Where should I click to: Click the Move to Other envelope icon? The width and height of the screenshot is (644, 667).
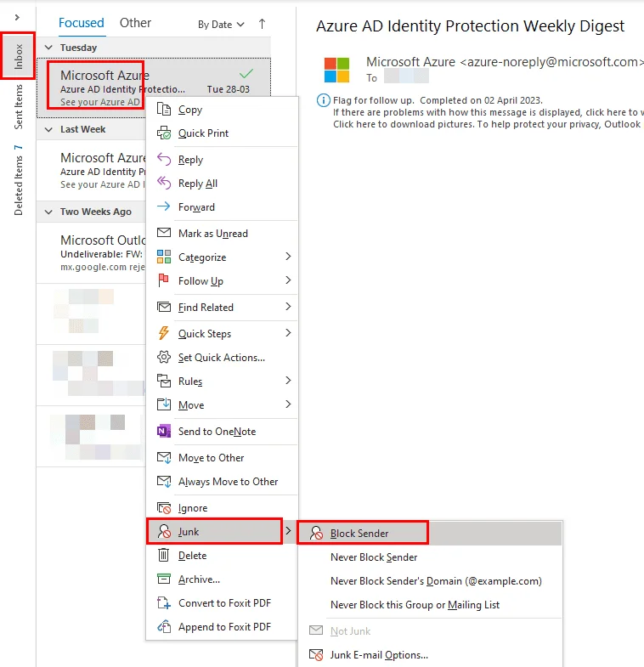click(x=164, y=457)
